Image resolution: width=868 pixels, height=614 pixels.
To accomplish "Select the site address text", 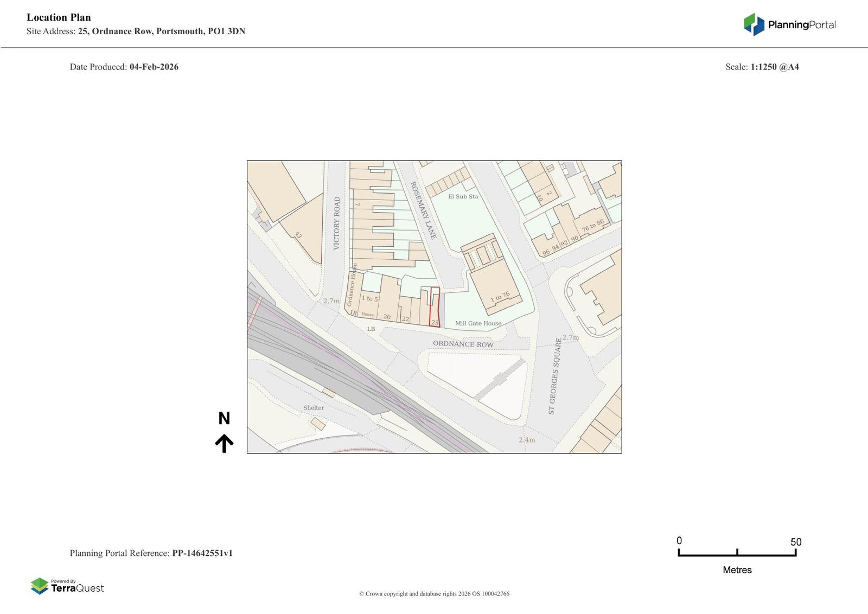I will coord(161,31).
